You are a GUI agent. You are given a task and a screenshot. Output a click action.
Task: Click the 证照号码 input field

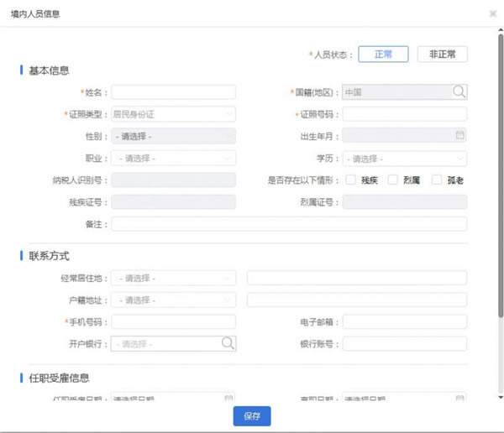coord(404,114)
